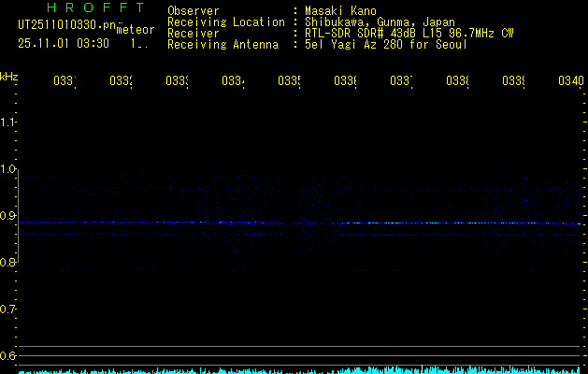Click the 0.9 kHz frequency axis label
588x374 pixels.
7,216
